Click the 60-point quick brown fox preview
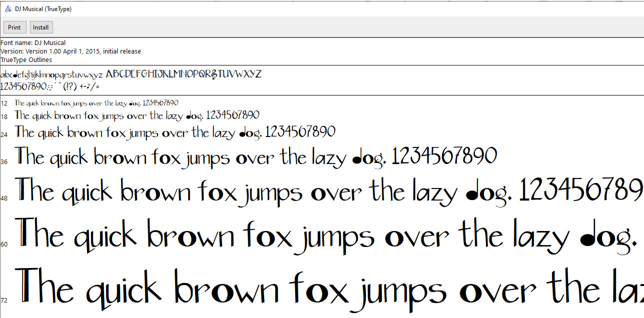 [300, 235]
